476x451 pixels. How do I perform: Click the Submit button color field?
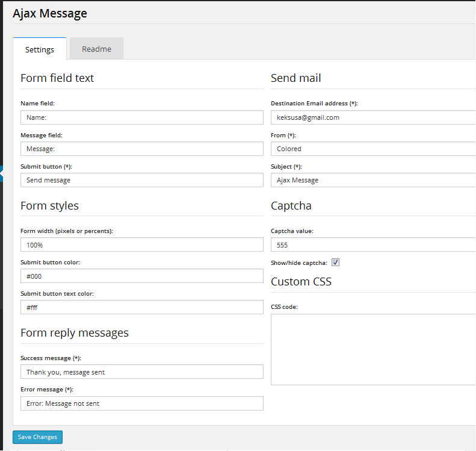142,276
